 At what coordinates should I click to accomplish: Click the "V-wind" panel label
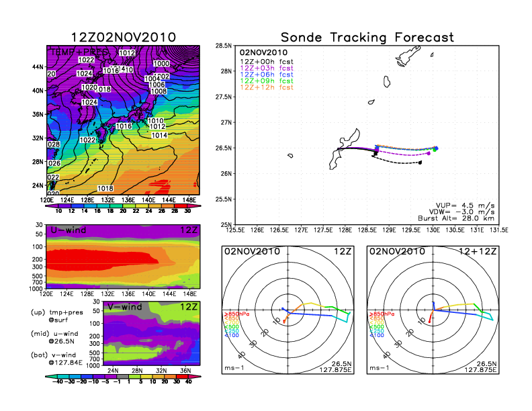125,307
